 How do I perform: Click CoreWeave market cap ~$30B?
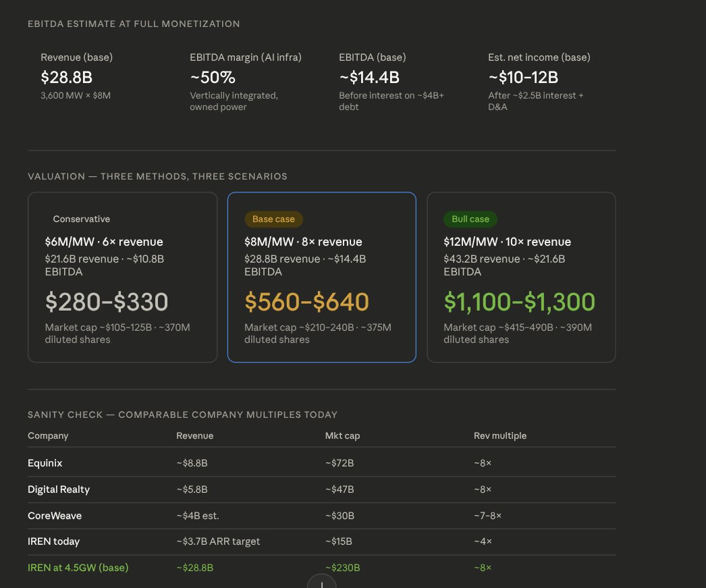click(340, 516)
